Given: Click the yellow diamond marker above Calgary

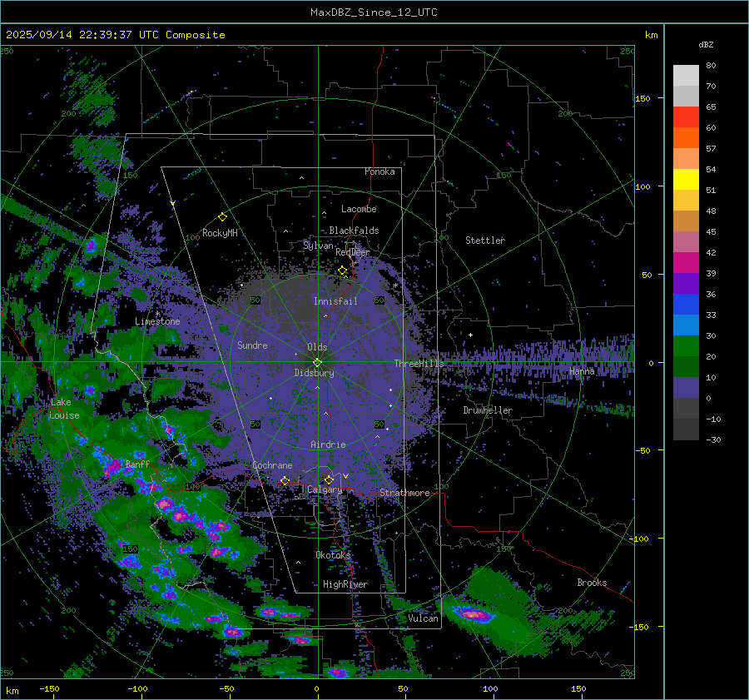Looking at the screenshot, I should [x=329, y=479].
